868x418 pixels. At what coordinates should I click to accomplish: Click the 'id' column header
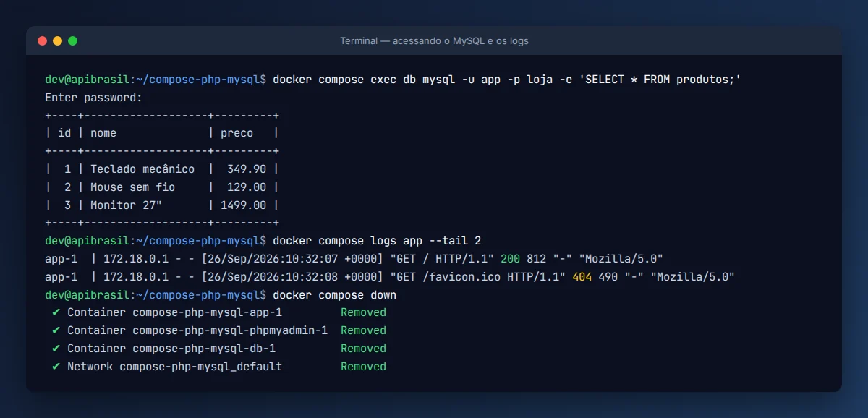64,133
